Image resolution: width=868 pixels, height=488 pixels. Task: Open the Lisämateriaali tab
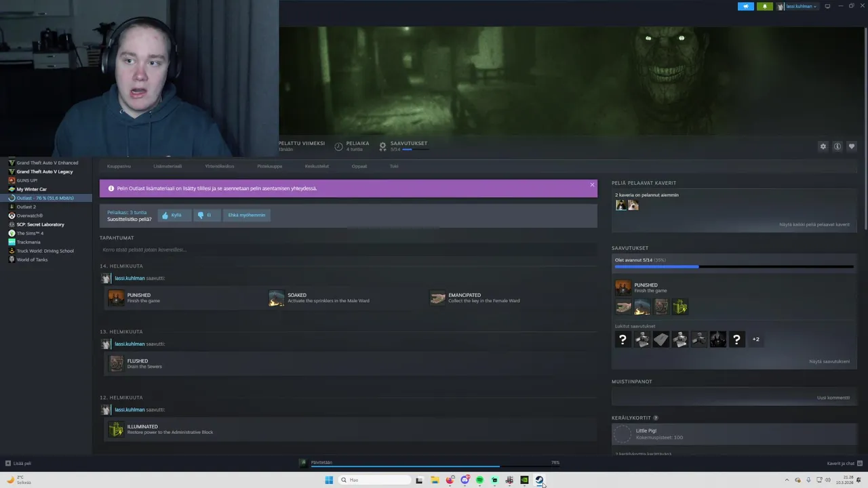click(x=167, y=166)
